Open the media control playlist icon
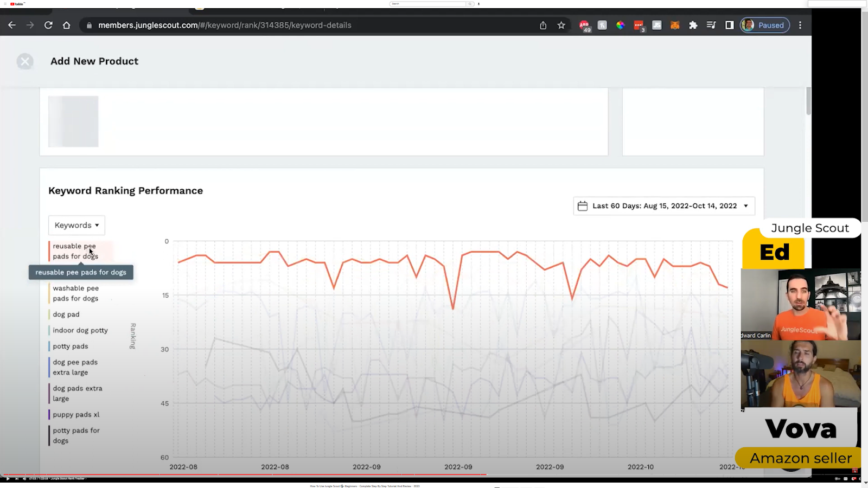This screenshot has width=868, height=488. coord(711,25)
